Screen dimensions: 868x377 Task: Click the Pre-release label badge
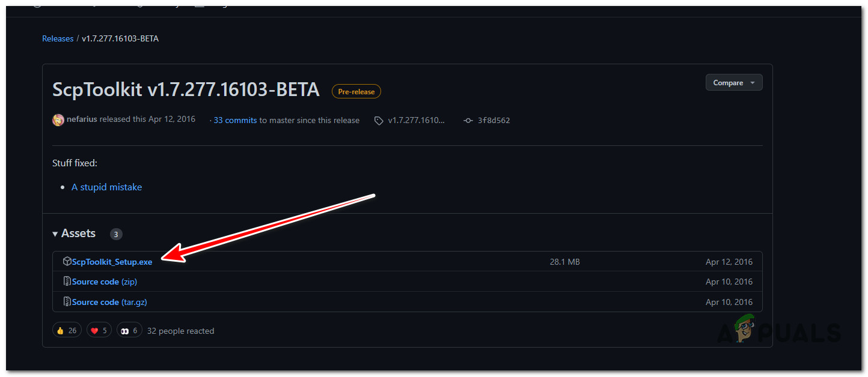pos(356,92)
